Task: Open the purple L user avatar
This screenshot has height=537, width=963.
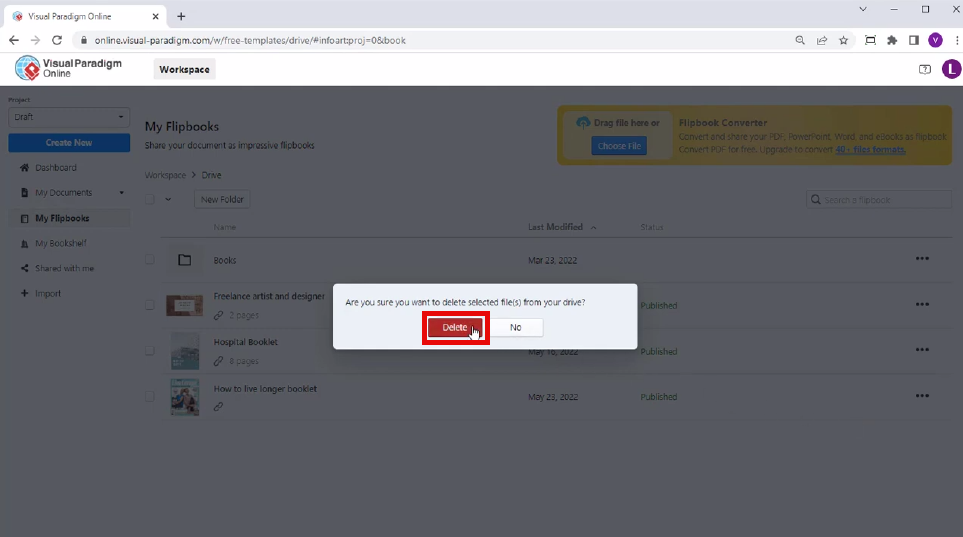Action: click(951, 69)
